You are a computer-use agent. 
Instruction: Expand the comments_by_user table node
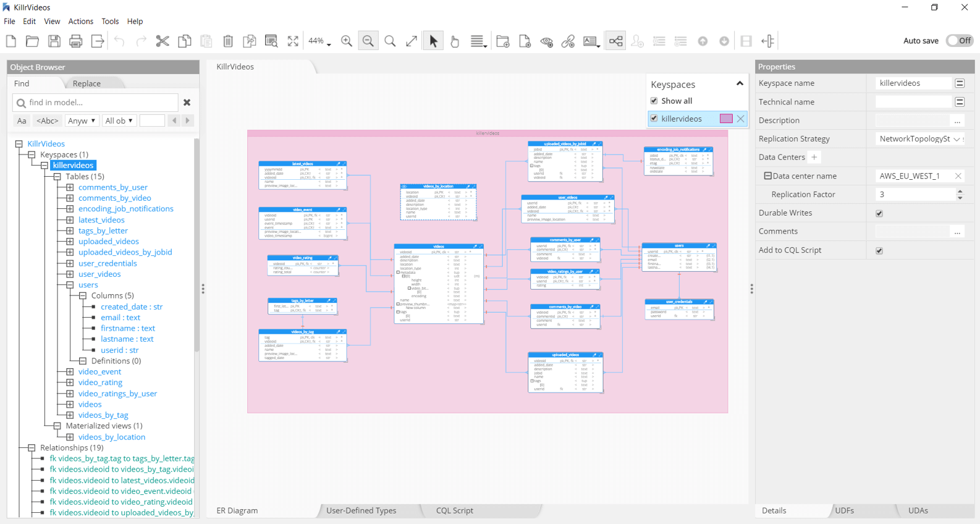coord(70,187)
